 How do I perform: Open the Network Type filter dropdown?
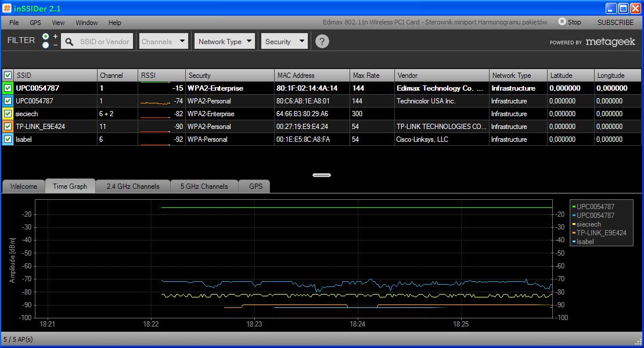tap(225, 41)
